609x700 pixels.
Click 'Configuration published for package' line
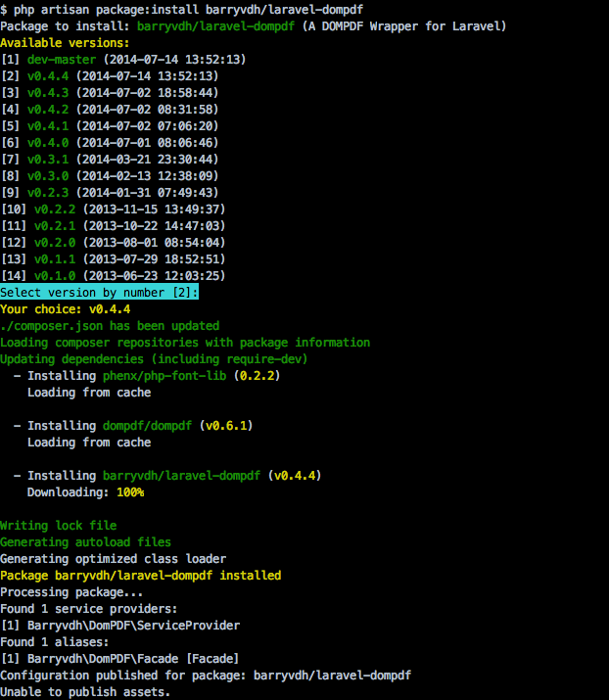tap(206, 676)
